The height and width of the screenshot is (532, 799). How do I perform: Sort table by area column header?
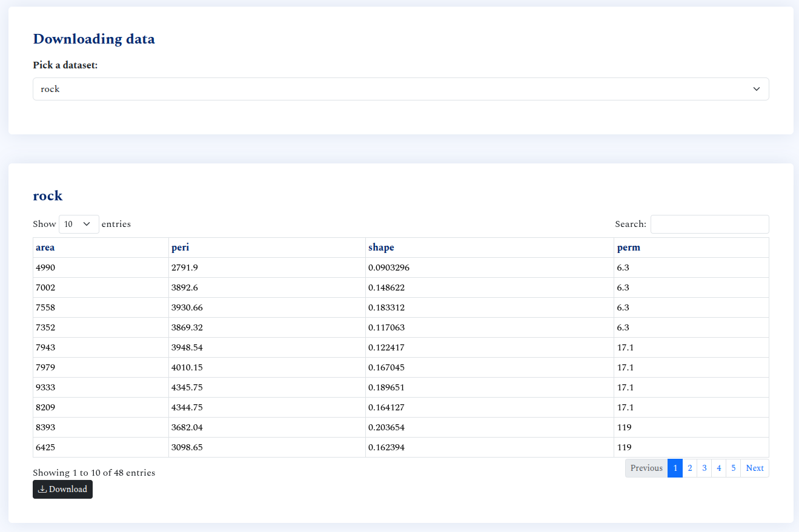[x=45, y=248]
